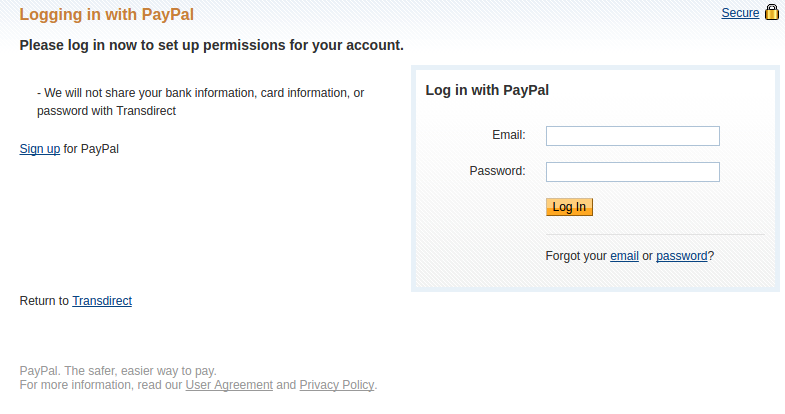This screenshot has width=785, height=414.
Task: Click the Email field label
Action: (x=509, y=135)
